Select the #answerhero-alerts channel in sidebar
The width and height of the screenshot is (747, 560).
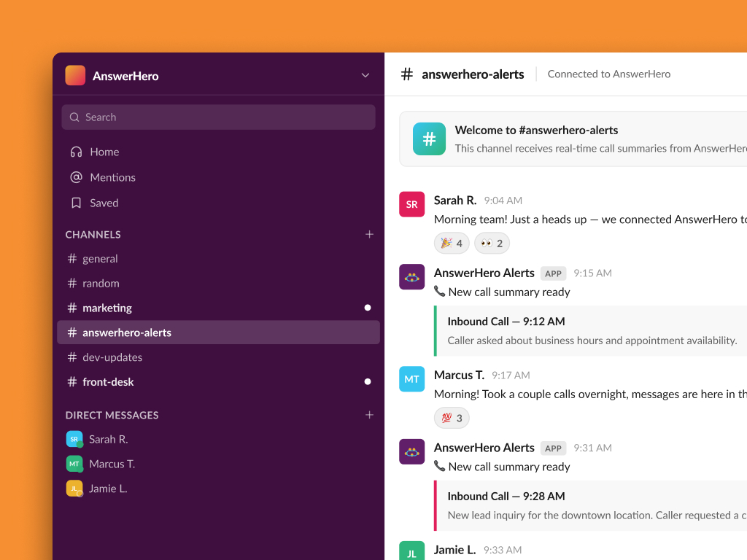tap(218, 332)
